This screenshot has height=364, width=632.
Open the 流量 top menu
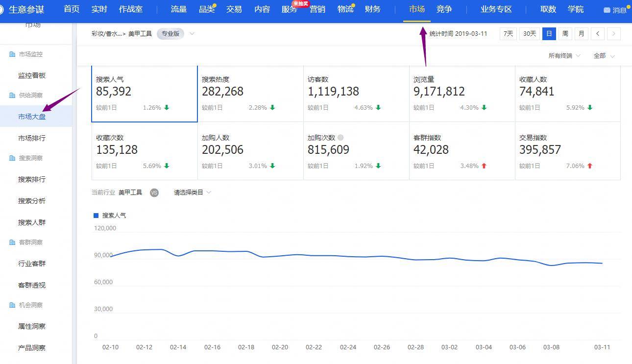[179, 9]
